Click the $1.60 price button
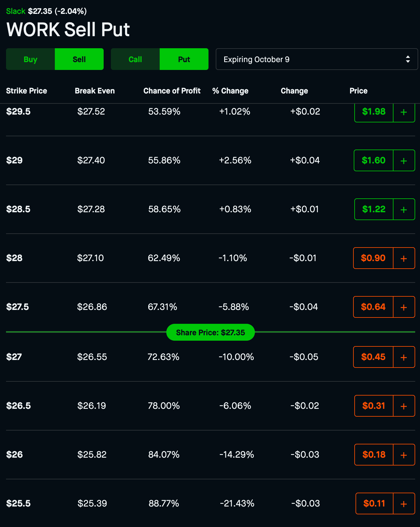420x527 pixels. tap(374, 160)
